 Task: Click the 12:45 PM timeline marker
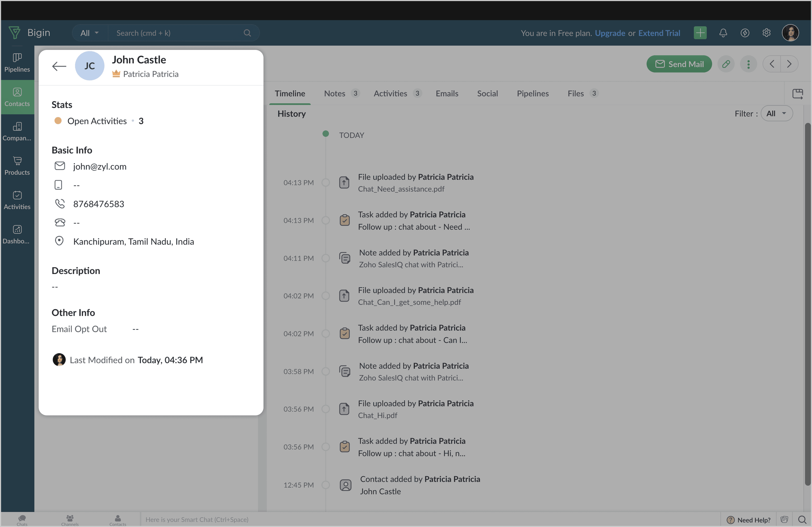pos(325,485)
